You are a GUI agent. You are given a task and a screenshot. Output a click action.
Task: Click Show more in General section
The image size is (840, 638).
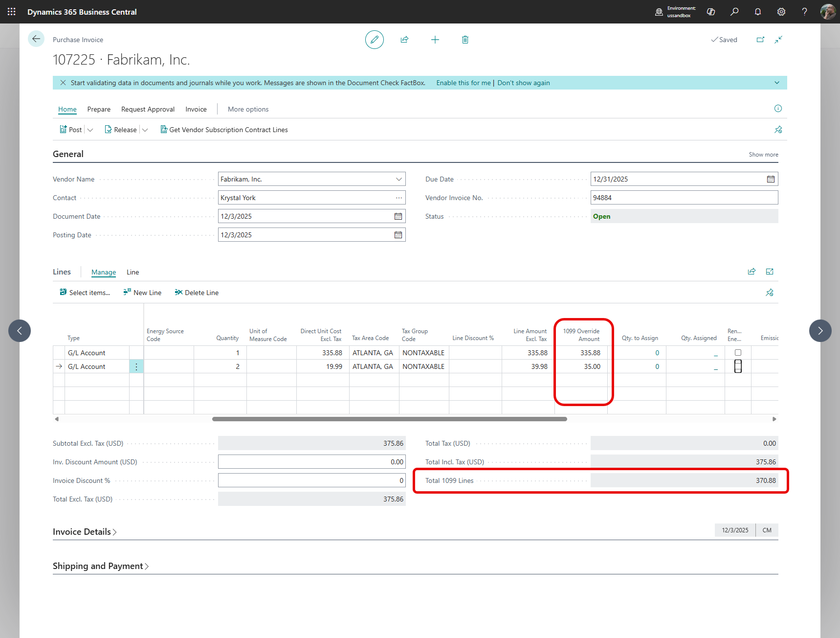point(763,155)
